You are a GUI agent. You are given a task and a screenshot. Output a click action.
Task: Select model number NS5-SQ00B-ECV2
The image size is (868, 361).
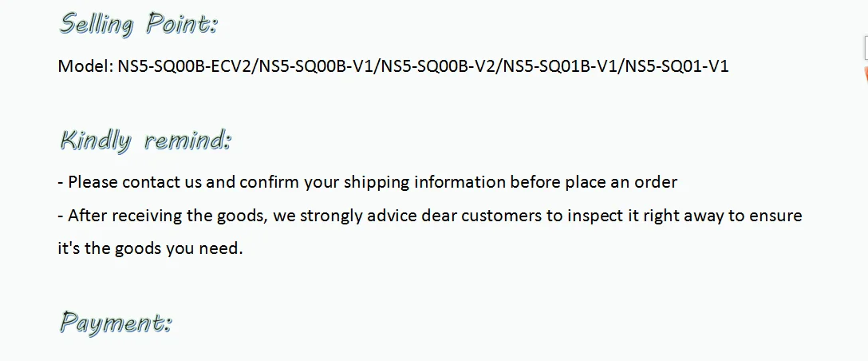(x=184, y=66)
